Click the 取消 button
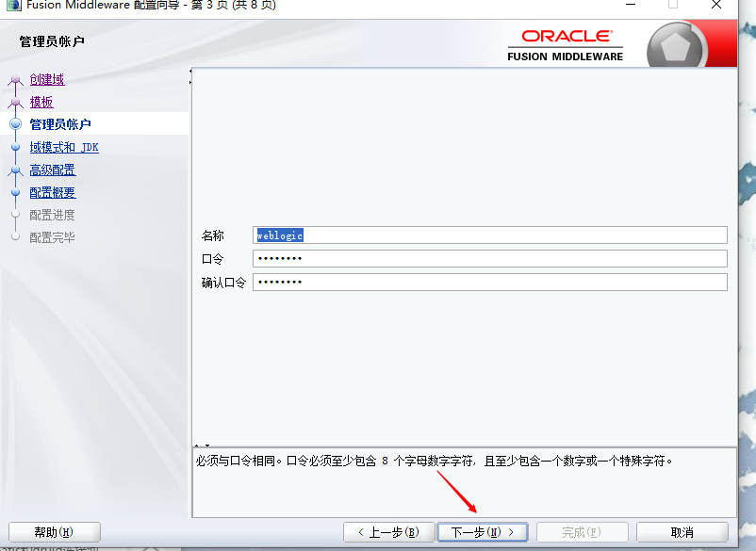756x551 pixels. (x=684, y=531)
